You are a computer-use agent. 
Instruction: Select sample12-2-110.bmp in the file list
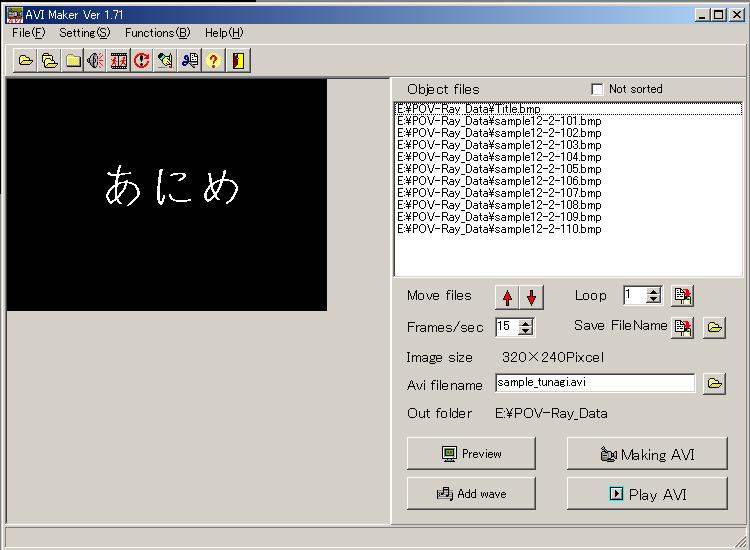568,229
